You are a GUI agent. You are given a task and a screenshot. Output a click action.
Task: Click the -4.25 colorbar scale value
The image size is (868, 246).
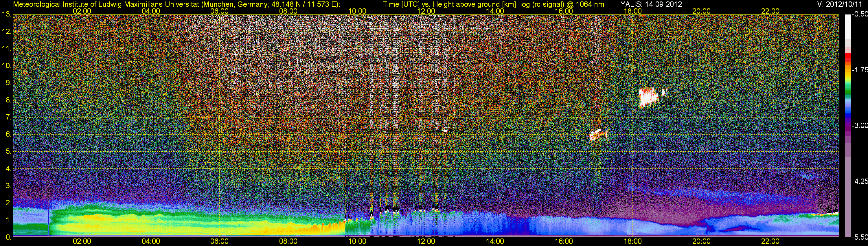click(860, 181)
